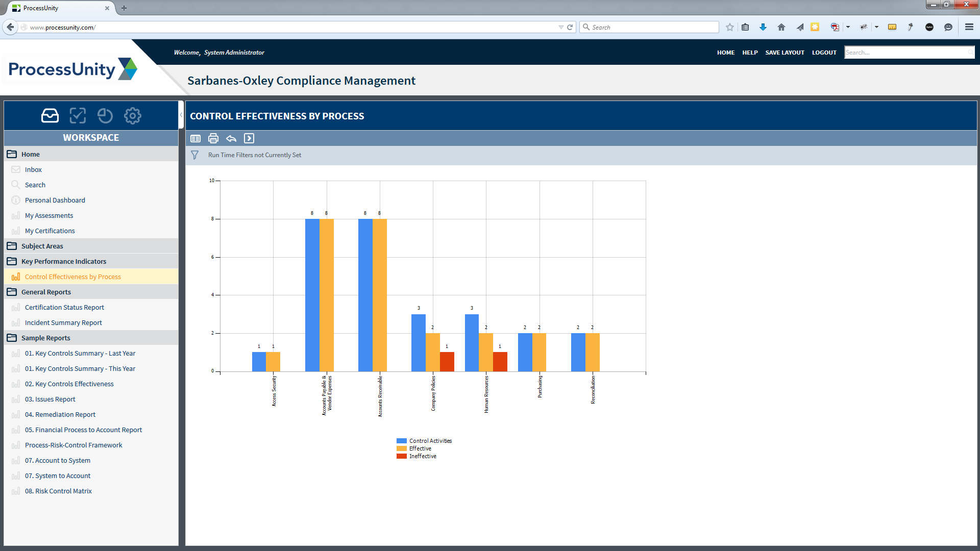
Task: Switch report to table view icon
Action: click(x=195, y=138)
